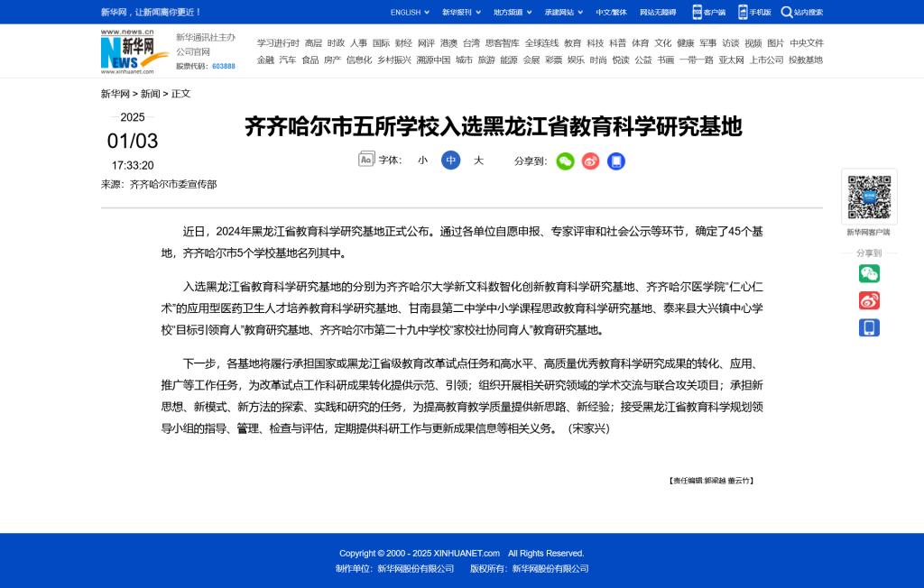Click Weibo icon in right sidebar
The height and width of the screenshot is (588, 924).
coord(869,300)
